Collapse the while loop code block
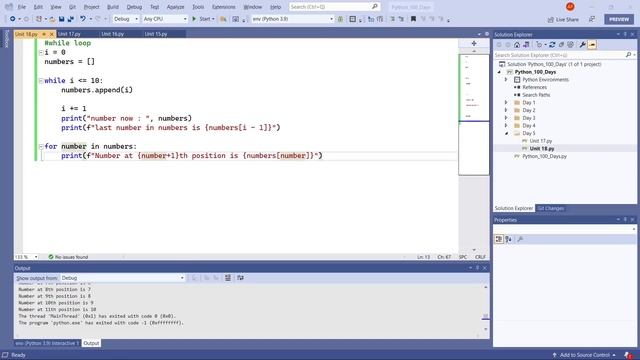The height and width of the screenshot is (360, 640). pos(41,81)
